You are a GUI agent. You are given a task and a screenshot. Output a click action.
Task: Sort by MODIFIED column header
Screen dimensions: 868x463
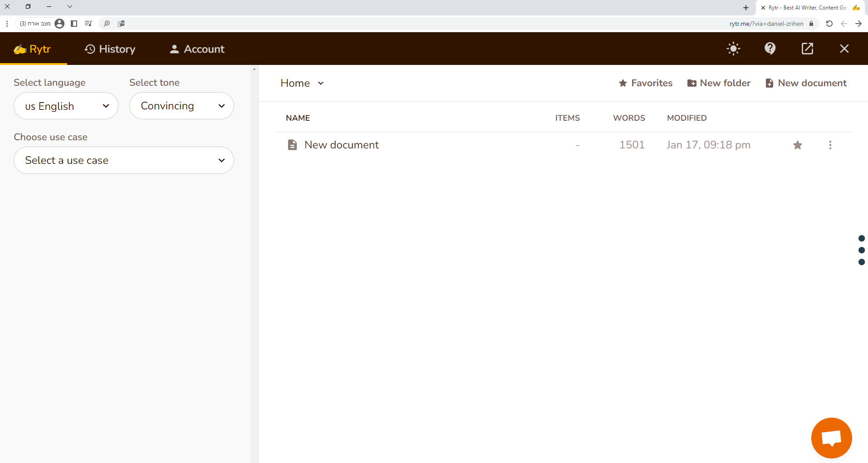tap(687, 118)
